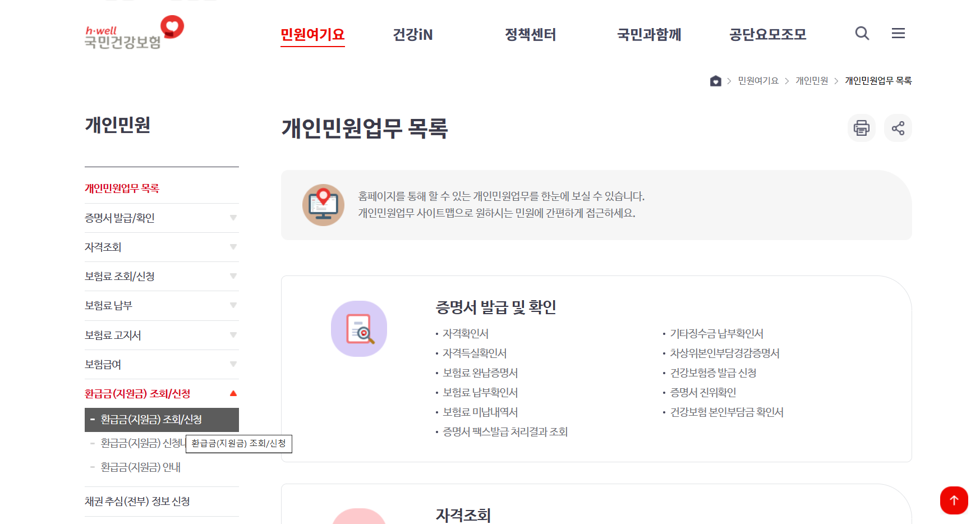Open the hamburger menu
The image size is (980, 524).
(x=898, y=34)
